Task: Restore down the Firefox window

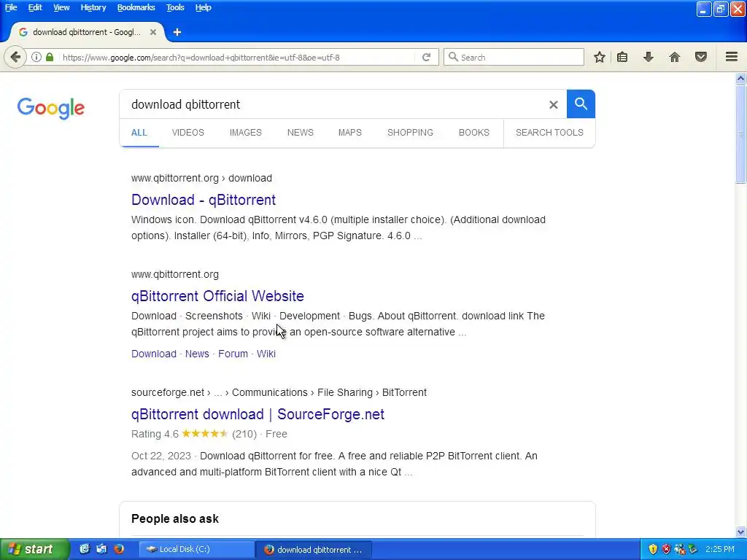Action: pyautogui.click(x=720, y=9)
